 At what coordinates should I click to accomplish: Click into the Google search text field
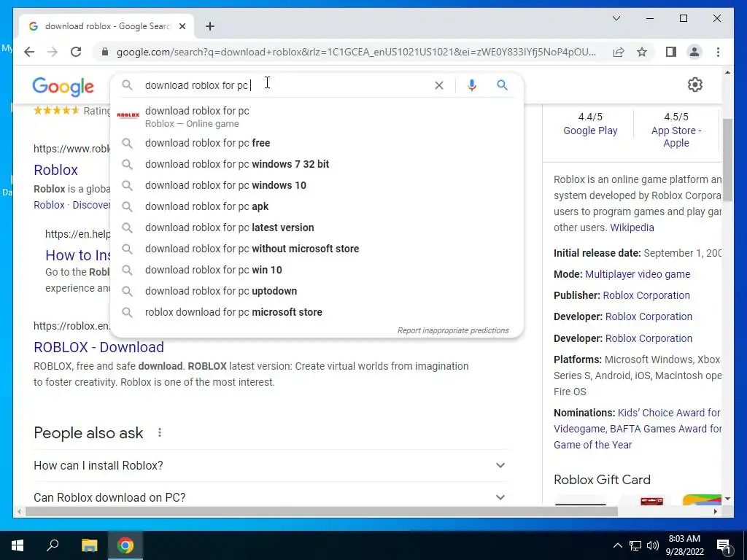pyautogui.click(x=286, y=85)
